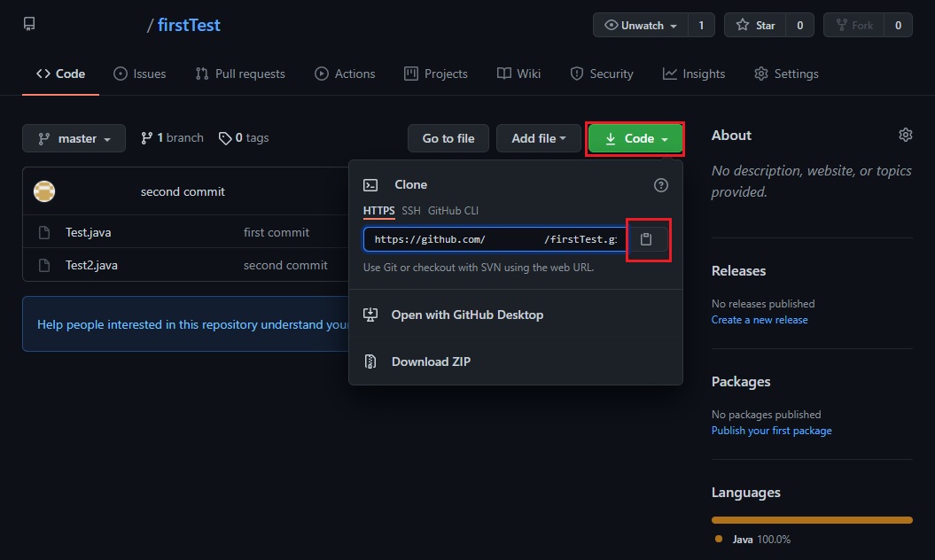Click the branch icon beside 1 branch
This screenshot has height=560, width=935.
[x=146, y=138]
